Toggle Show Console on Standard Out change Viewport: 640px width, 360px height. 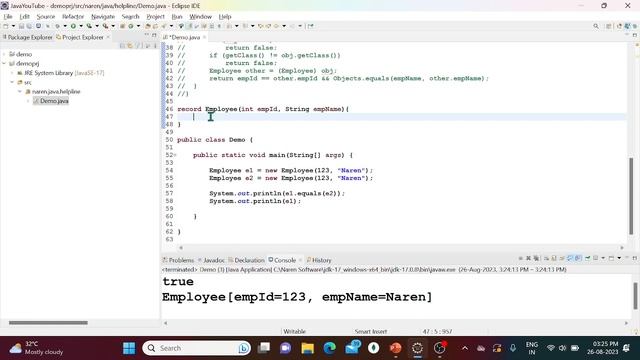click(x=570, y=258)
